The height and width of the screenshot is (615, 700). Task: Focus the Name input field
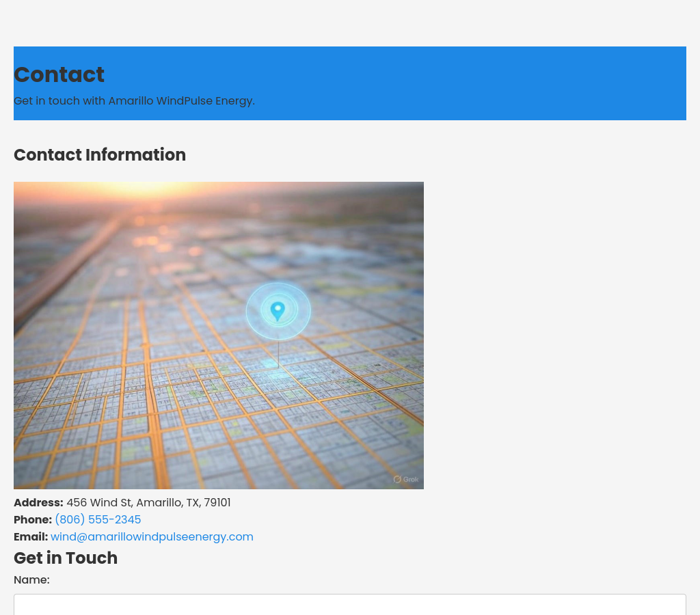pyautogui.click(x=349, y=605)
